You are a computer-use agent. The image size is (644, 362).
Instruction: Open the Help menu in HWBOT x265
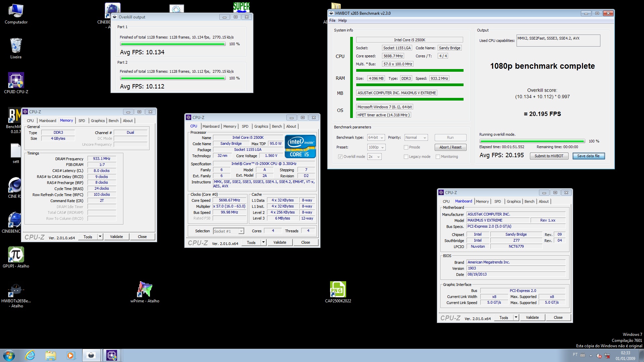[342, 20]
